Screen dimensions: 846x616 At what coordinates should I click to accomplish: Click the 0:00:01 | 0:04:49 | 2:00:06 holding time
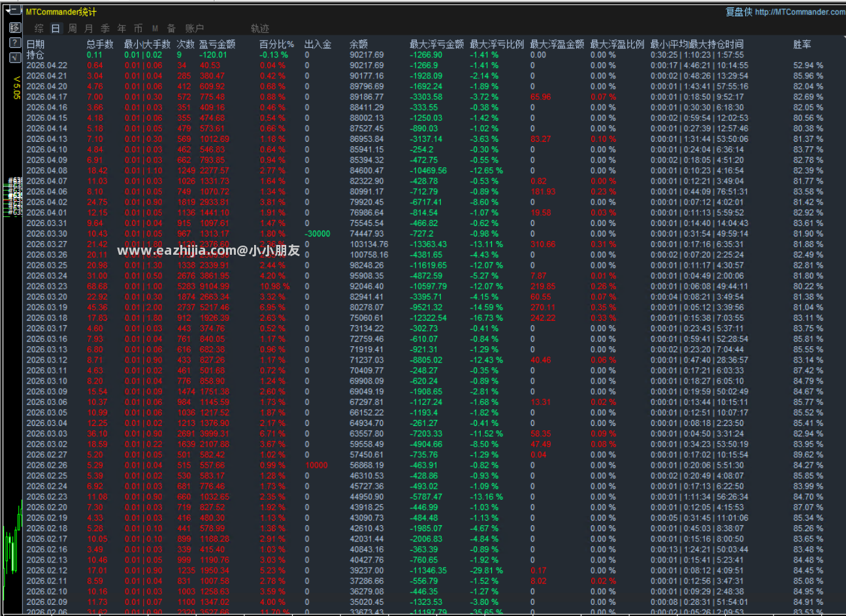click(x=697, y=276)
